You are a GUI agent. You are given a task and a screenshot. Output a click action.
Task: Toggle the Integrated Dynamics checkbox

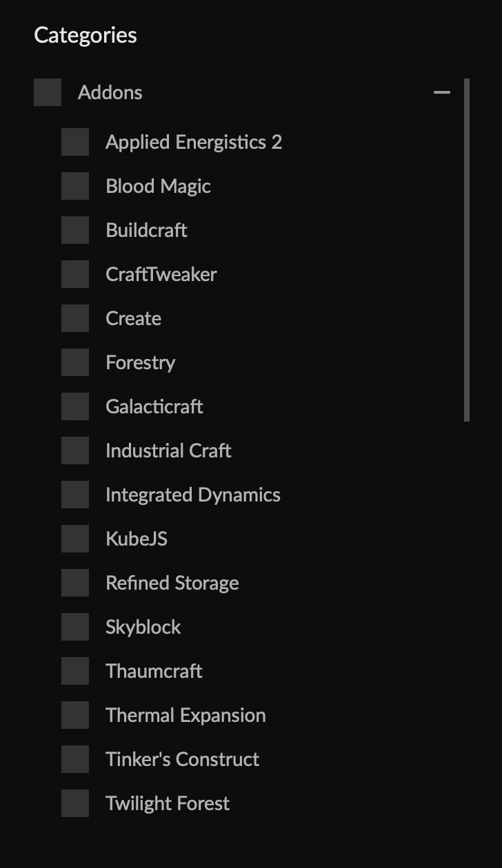click(75, 495)
